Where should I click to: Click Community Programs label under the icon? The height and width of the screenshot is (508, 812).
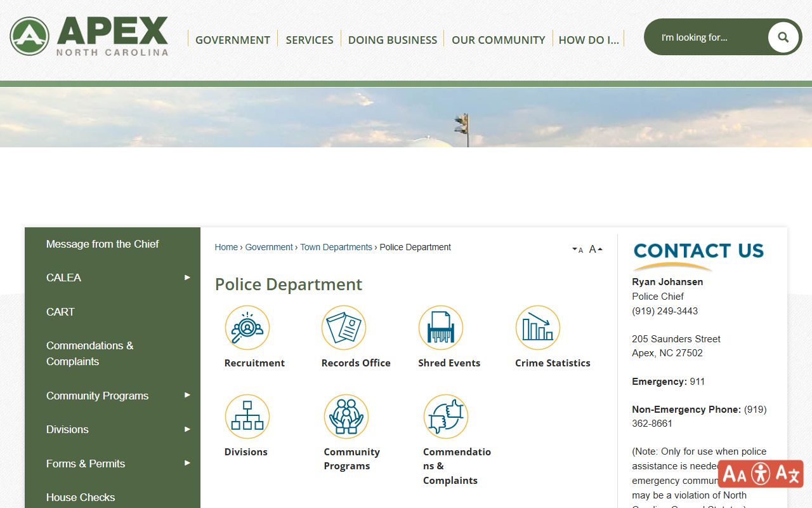(352, 459)
